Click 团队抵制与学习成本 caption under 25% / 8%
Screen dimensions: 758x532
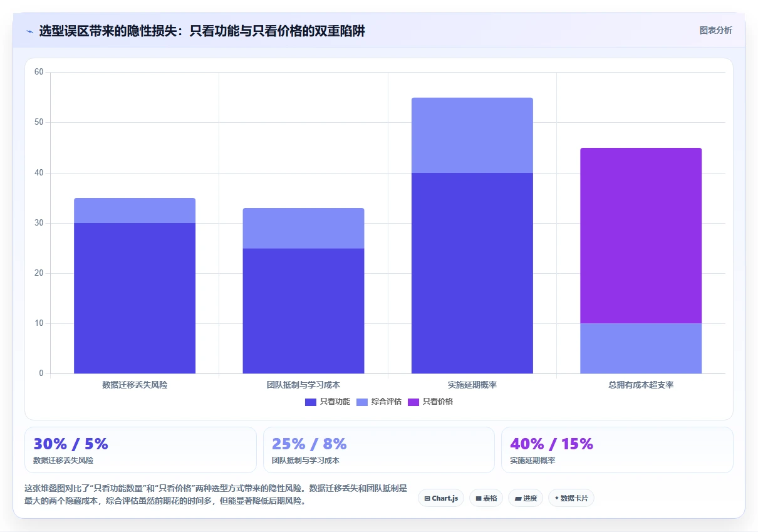[306, 461]
